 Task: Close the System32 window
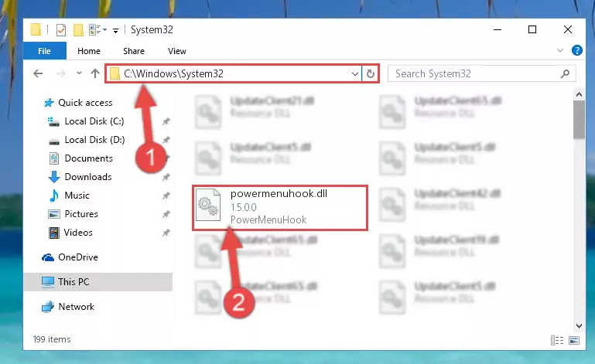[x=568, y=29]
